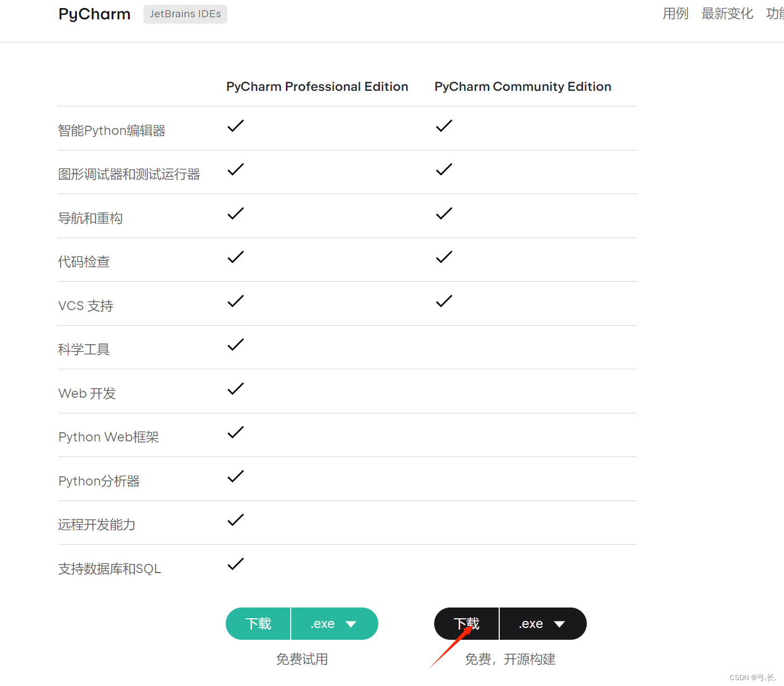Image resolution: width=784 pixels, height=686 pixels.
Task: Click Professional checkmark in Web 开发 row
Action: (235, 389)
